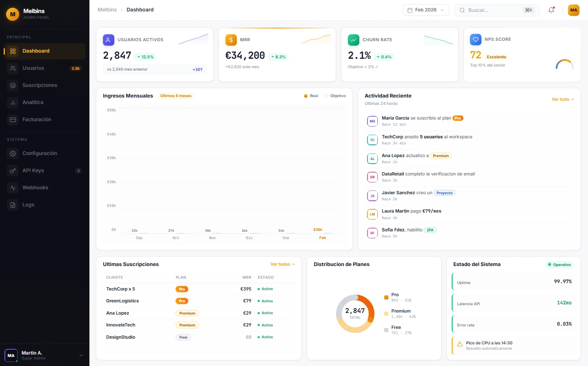Image resolution: width=588 pixels, height=366 pixels.
Task: Click the notification bell
Action: pos(551,10)
